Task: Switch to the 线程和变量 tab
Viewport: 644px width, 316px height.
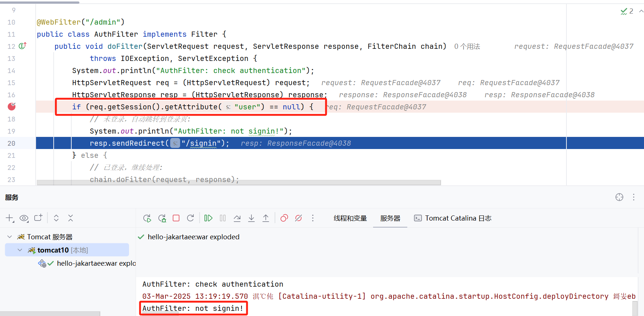Action: point(350,218)
